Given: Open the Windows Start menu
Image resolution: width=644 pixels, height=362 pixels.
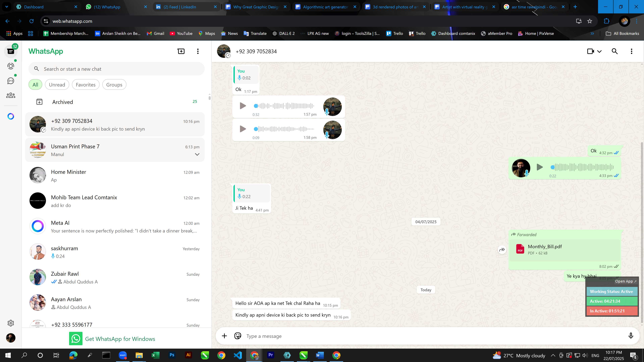Looking at the screenshot, I should 8,355.
